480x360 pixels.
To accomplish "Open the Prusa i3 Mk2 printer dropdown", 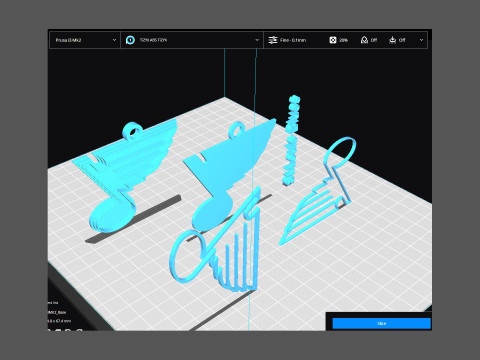I will (85, 40).
